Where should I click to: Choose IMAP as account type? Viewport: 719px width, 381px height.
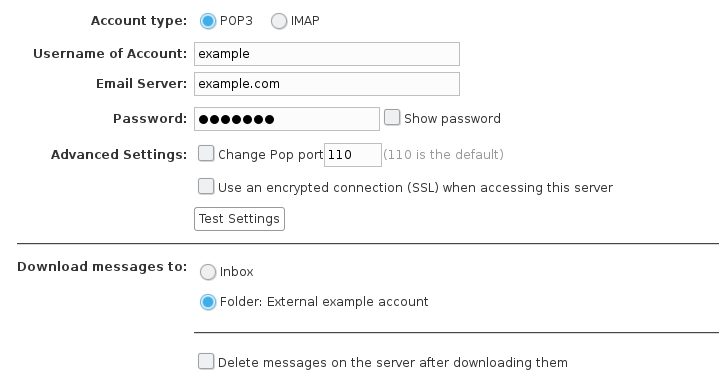(279, 21)
